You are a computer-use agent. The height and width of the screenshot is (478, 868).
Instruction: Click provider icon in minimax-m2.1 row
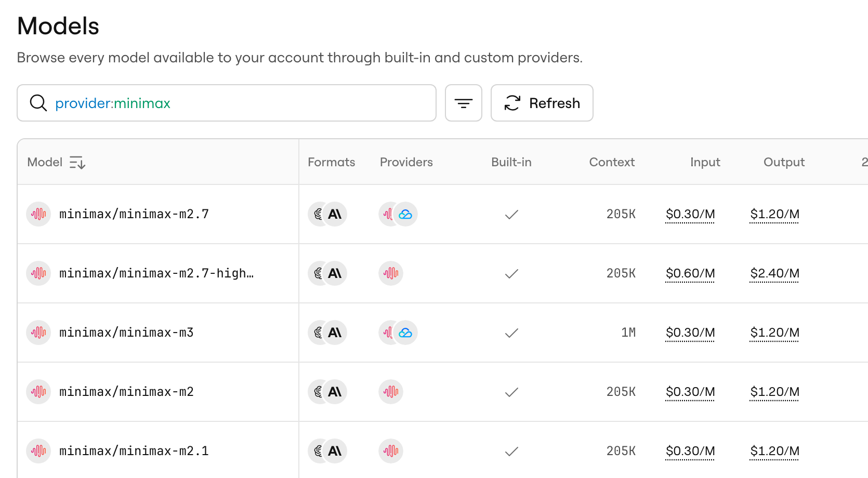(x=391, y=451)
